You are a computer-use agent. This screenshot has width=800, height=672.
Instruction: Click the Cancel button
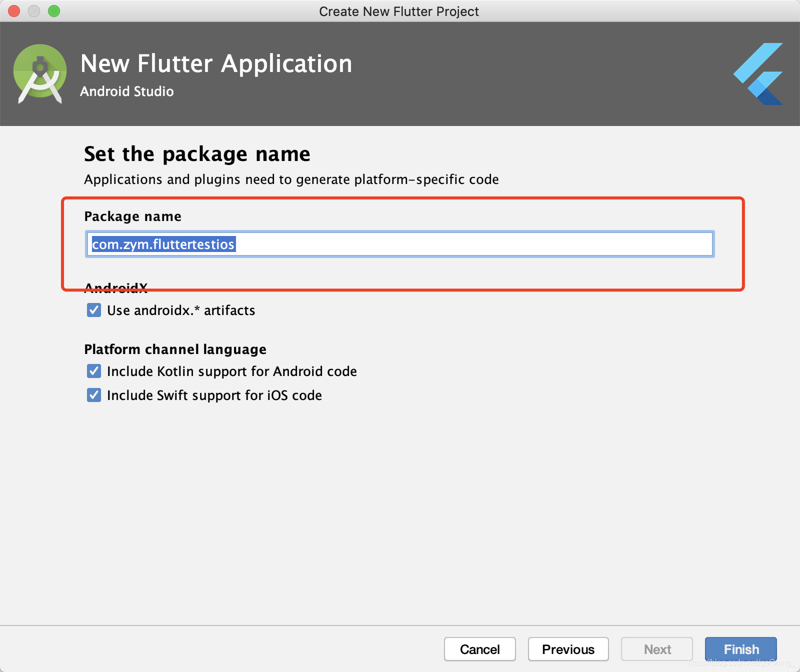pos(480,649)
